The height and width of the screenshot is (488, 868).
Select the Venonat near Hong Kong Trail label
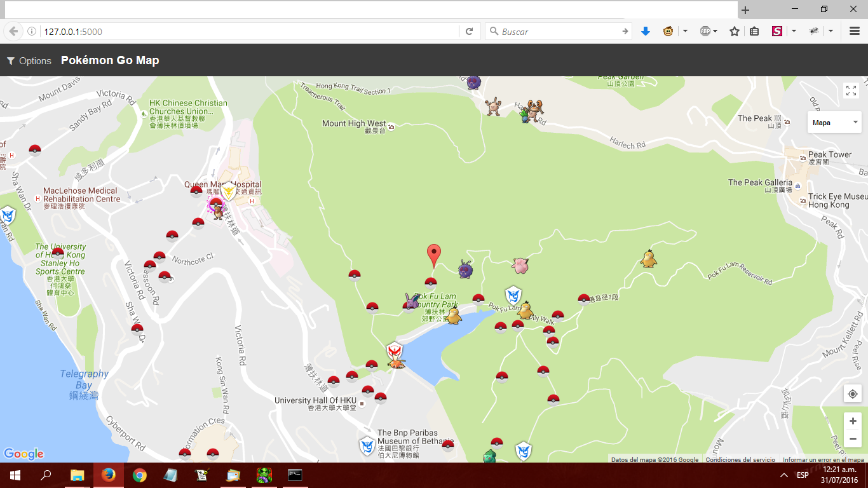tap(473, 82)
